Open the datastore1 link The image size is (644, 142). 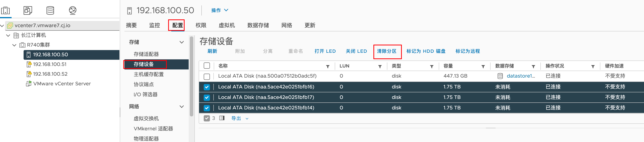coord(520,76)
